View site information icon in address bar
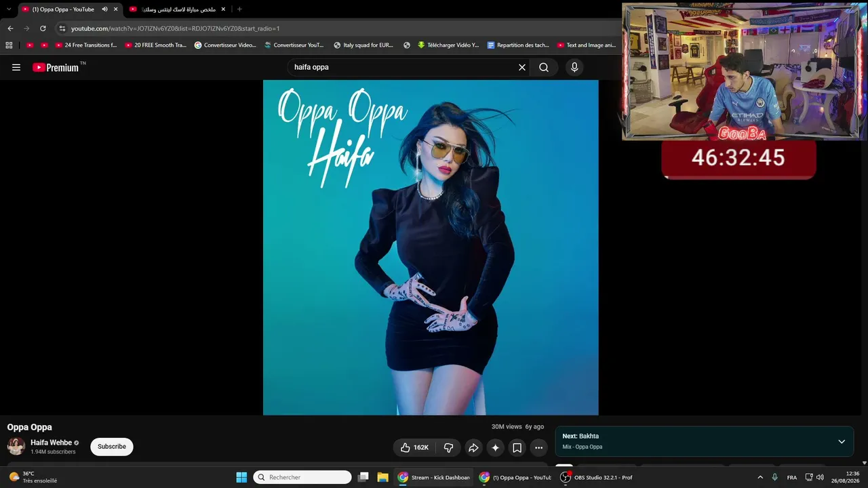The image size is (868, 488). tap(62, 28)
